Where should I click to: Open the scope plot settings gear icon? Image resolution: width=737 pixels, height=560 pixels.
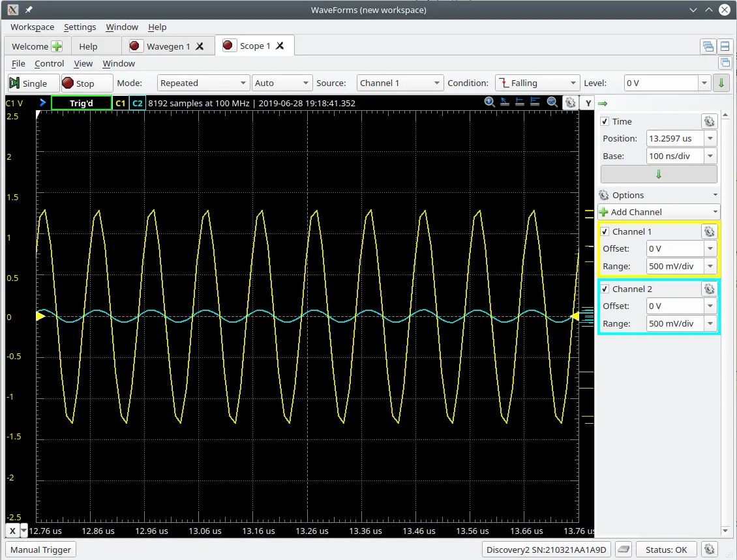click(570, 102)
